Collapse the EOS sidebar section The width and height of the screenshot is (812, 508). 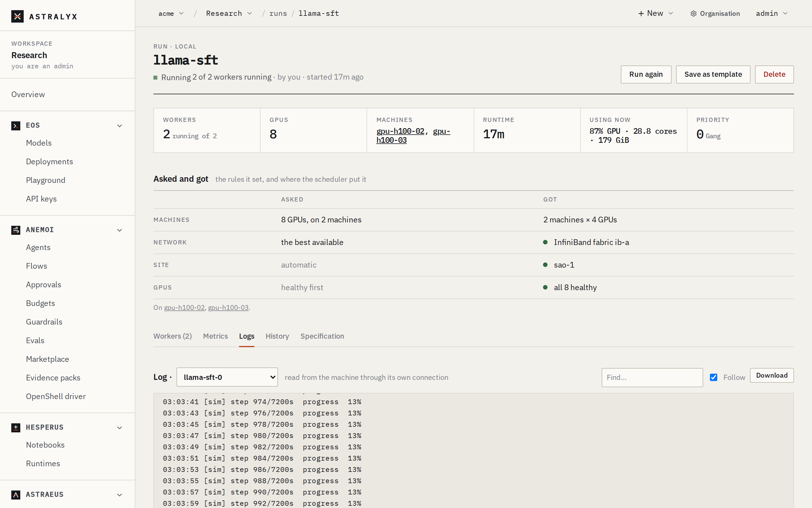point(120,126)
